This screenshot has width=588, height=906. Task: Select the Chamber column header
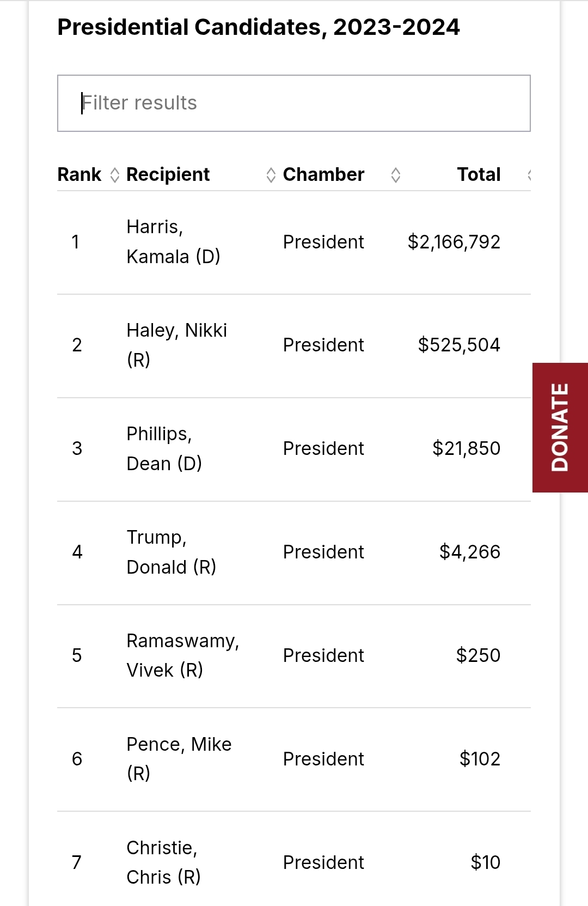point(323,174)
